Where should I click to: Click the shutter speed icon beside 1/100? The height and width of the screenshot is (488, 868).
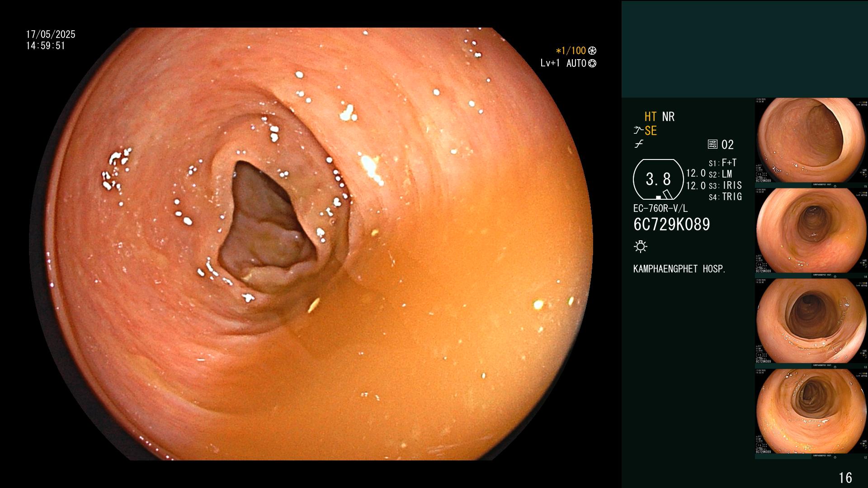592,51
